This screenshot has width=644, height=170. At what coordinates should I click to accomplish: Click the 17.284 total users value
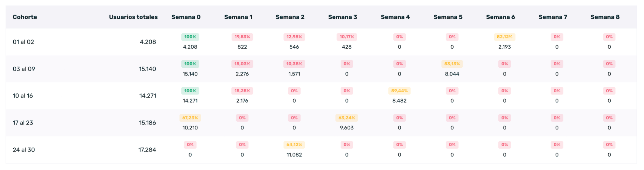[147, 150]
